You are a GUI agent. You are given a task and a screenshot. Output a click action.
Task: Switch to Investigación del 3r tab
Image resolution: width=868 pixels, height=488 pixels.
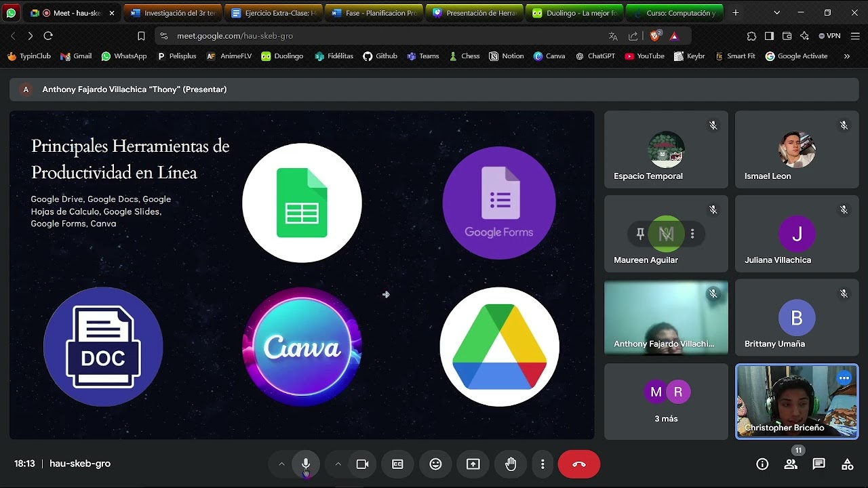tap(174, 13)
